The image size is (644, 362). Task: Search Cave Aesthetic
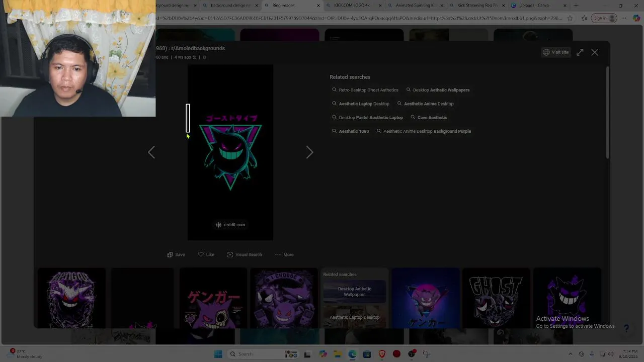(429, 118)
